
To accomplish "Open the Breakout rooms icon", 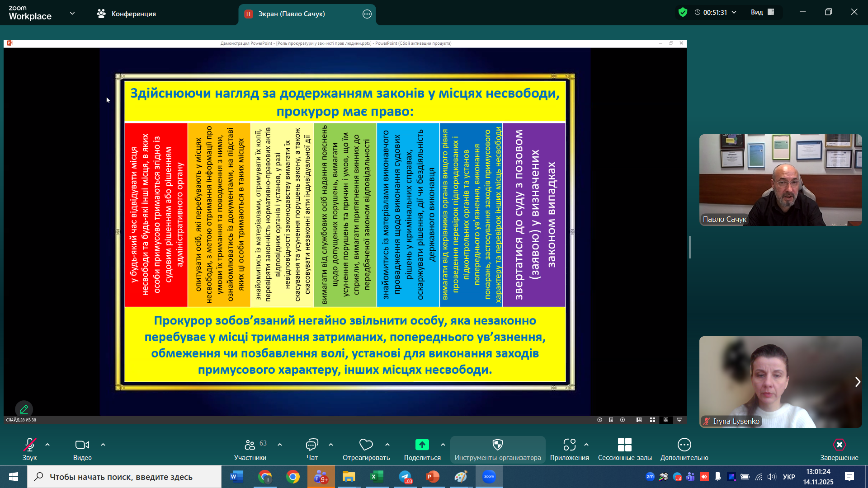I will pos(624,445).
